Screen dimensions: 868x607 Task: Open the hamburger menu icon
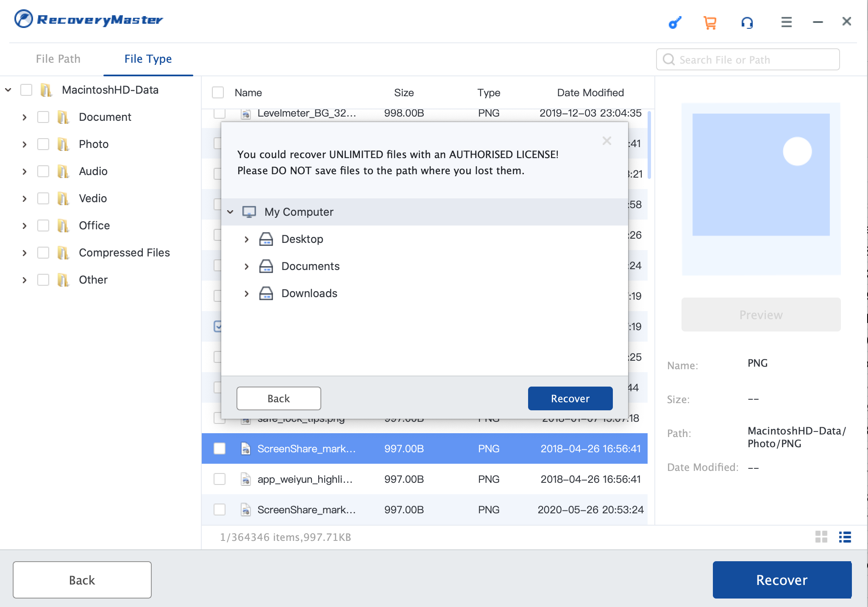[786, 22]
